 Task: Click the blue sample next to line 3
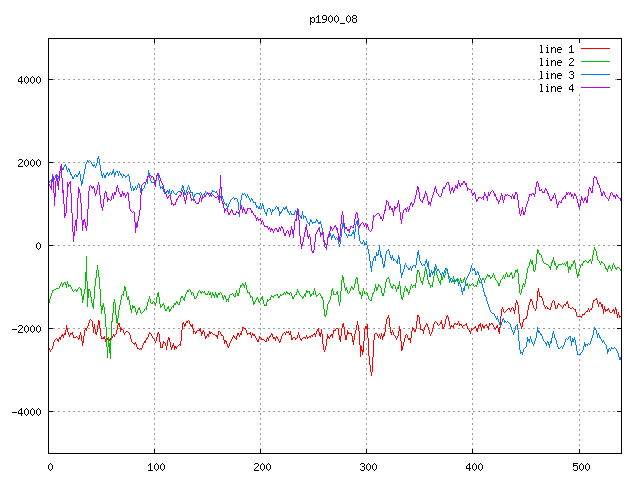pos(595,75)
